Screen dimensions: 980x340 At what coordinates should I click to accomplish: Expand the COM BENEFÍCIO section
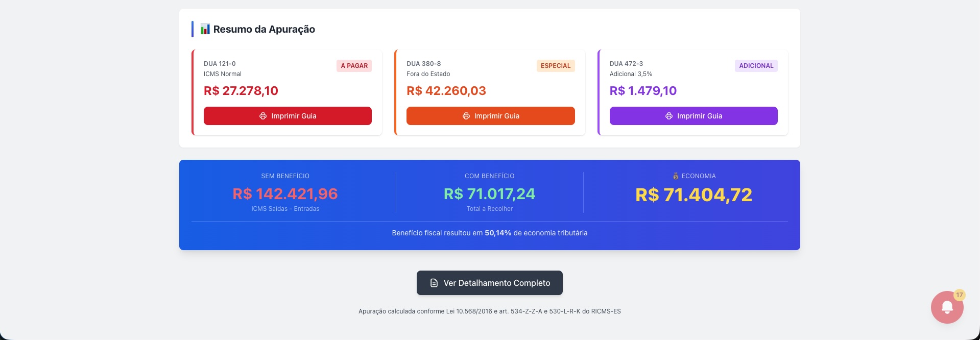[x=489, y=192]
